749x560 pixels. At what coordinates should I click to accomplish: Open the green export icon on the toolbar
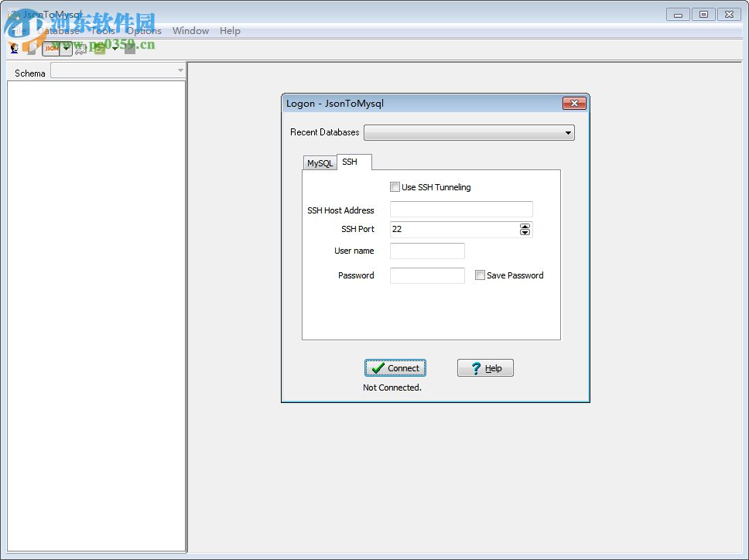[x=98, y=48]
